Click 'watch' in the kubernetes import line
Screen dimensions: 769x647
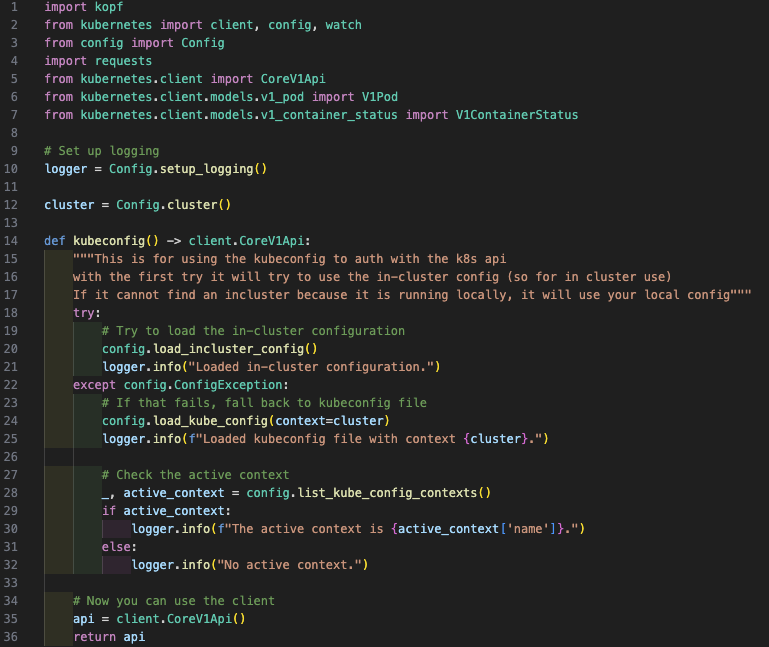coord(343,25)
